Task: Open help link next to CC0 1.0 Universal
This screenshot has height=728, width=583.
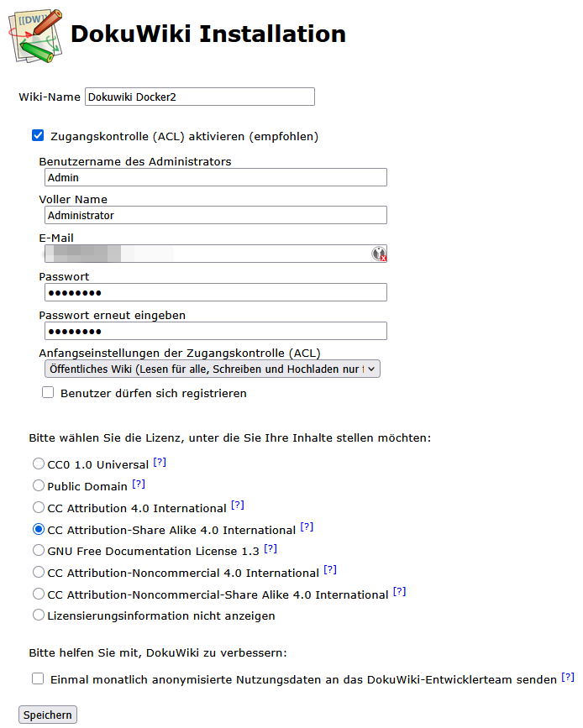Action: pyautogui.click(x=160, y=463)
